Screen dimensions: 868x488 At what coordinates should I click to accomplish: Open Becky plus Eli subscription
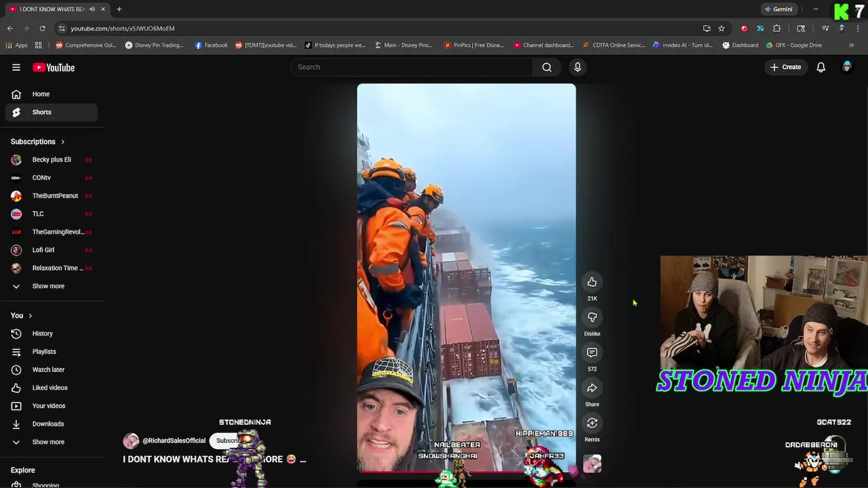coord(52,160)
